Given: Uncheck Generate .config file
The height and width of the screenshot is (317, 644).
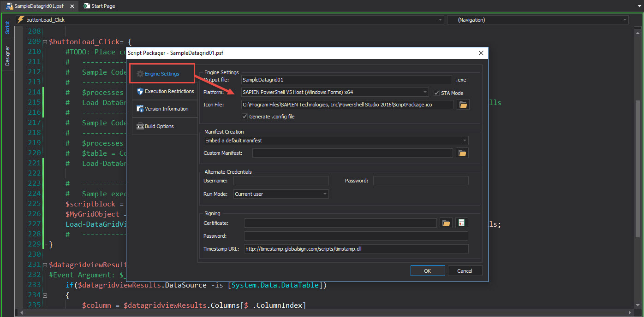Looking at the screenshot, I should pos(244,117).
